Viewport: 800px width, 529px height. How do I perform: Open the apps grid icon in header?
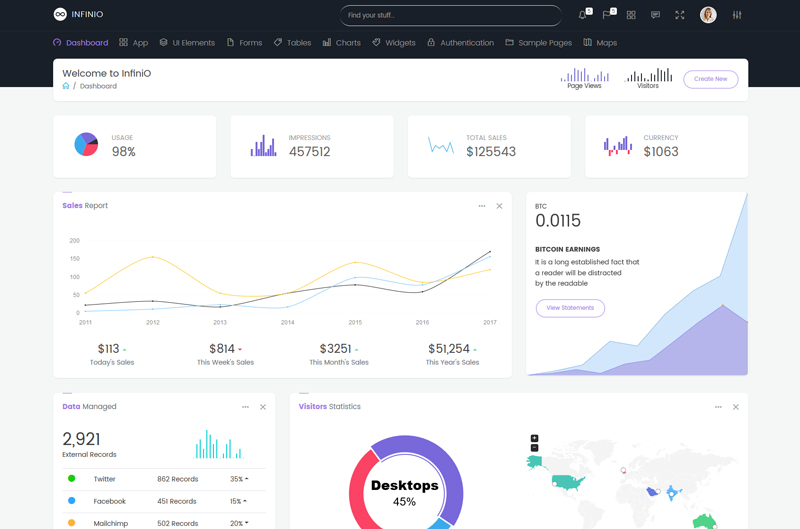pyautogui.click(x=631, y=15)
